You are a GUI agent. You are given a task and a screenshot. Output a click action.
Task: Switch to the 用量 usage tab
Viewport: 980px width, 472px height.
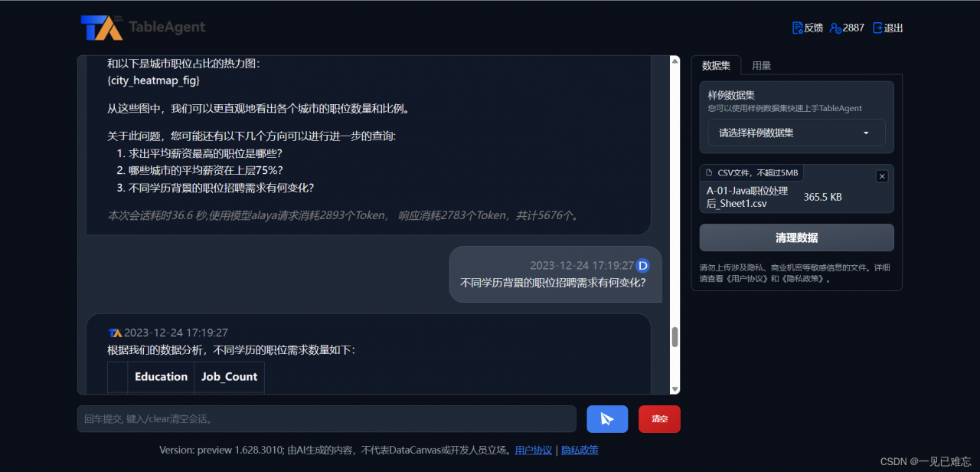762,65
